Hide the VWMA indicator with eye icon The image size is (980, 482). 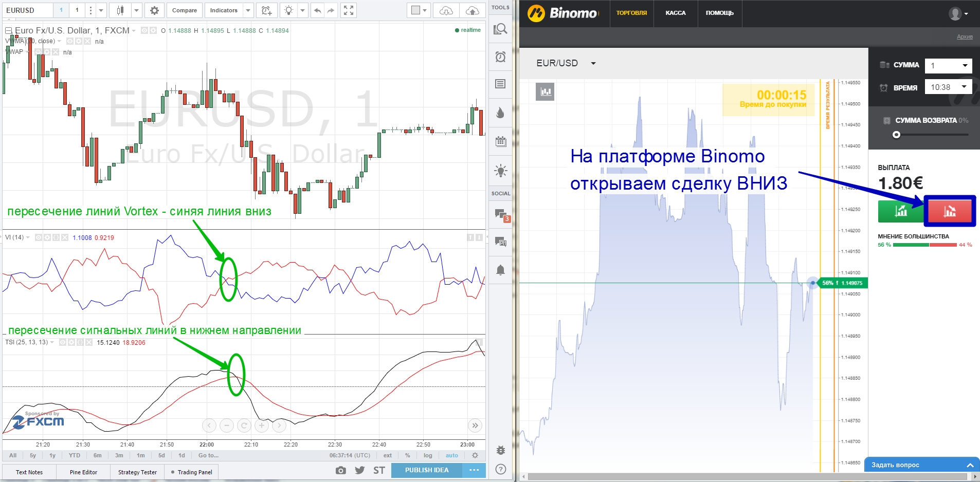pos(70,41)
